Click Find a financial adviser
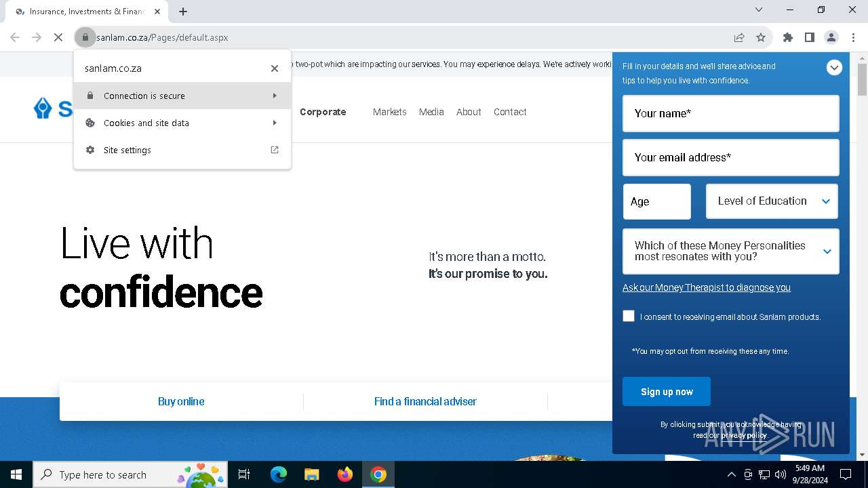This screenshot has width=868, height=488. 425,401
